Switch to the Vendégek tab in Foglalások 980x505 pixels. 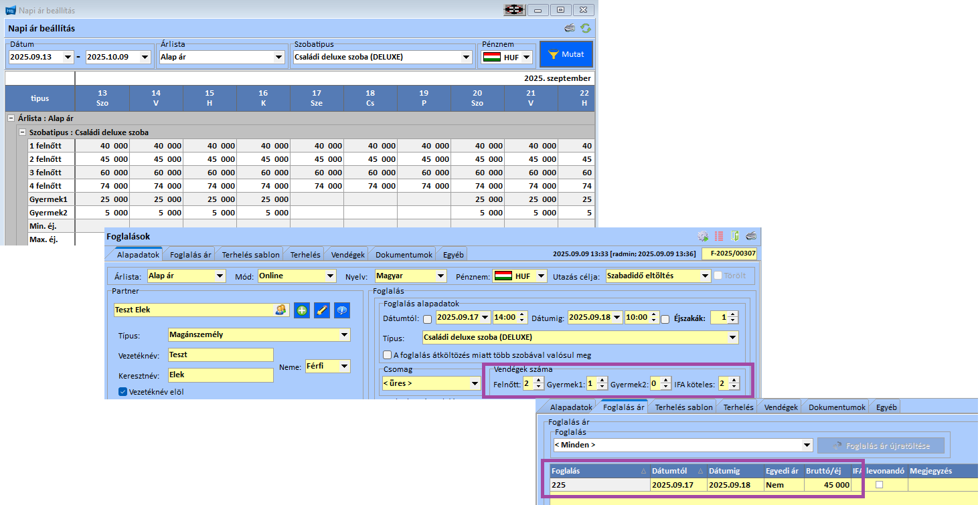[347, 255]
